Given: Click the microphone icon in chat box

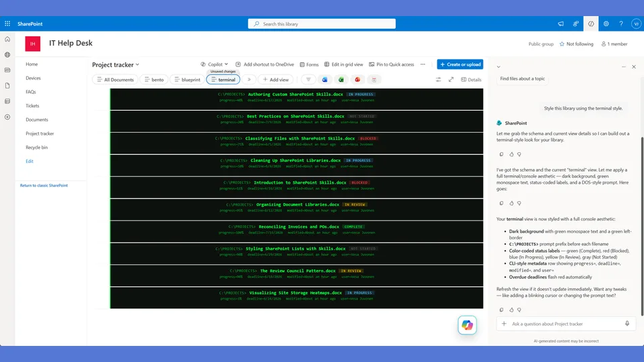Looking at the screenshot, I should 627,324.
